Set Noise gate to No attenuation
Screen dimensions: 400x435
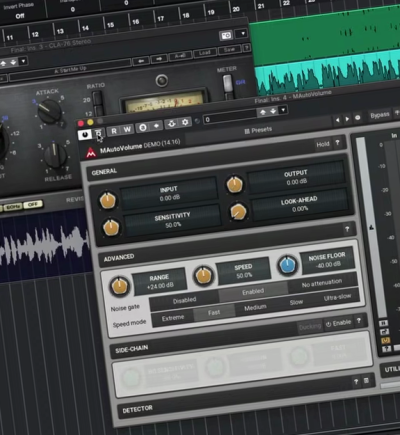[322, 283]
